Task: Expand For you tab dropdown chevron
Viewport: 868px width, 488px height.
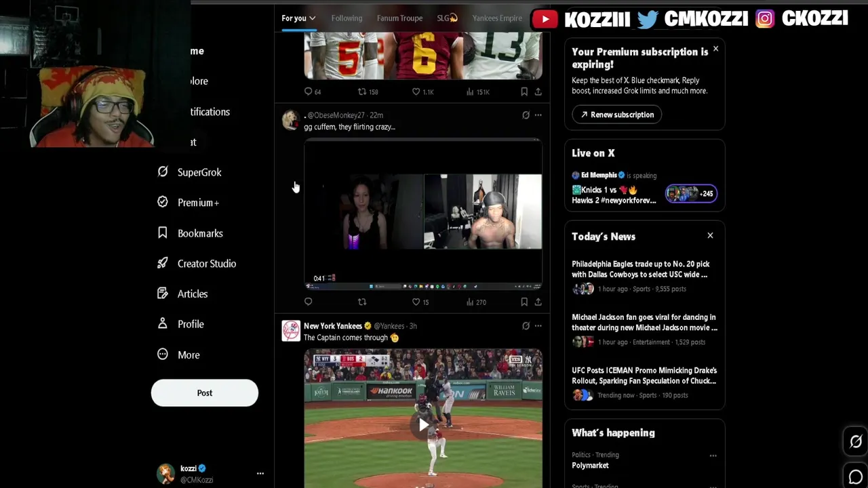Action: coord(312,18)
